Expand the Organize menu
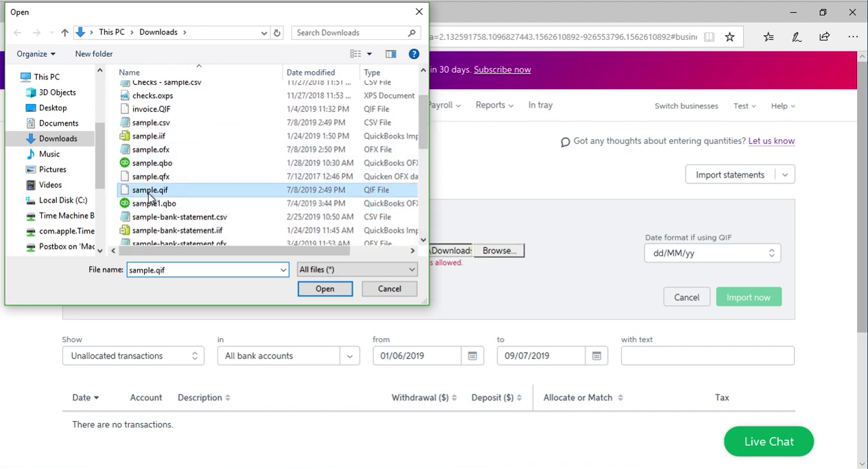The image size is (868, 469). coord(36,54)
